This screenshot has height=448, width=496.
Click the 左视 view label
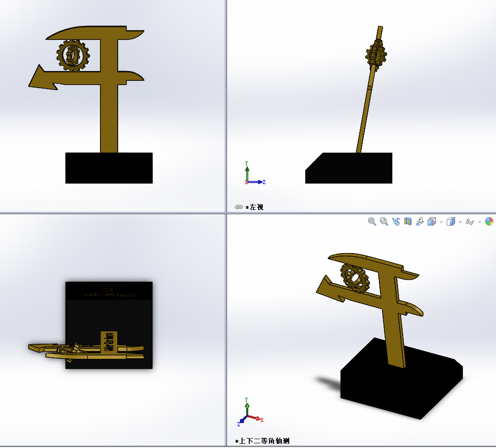tap(254, 207)
